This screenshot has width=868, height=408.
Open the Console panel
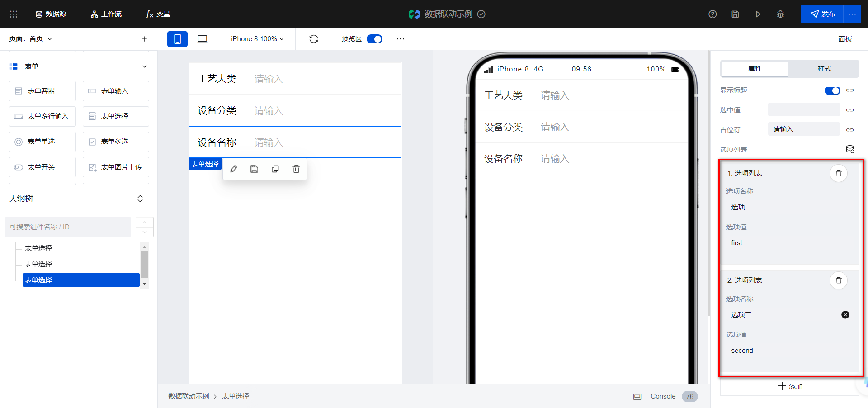[x=663, y=396]
